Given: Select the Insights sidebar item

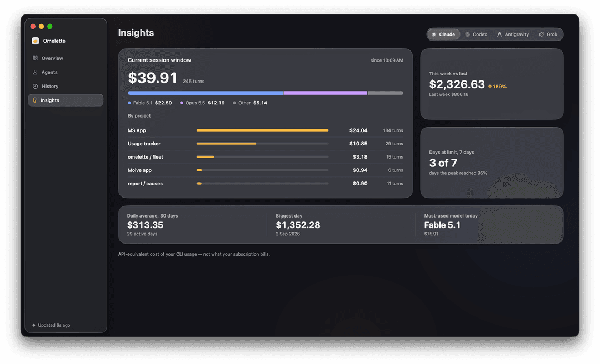Looking at the screenshot, I should 66,100.
